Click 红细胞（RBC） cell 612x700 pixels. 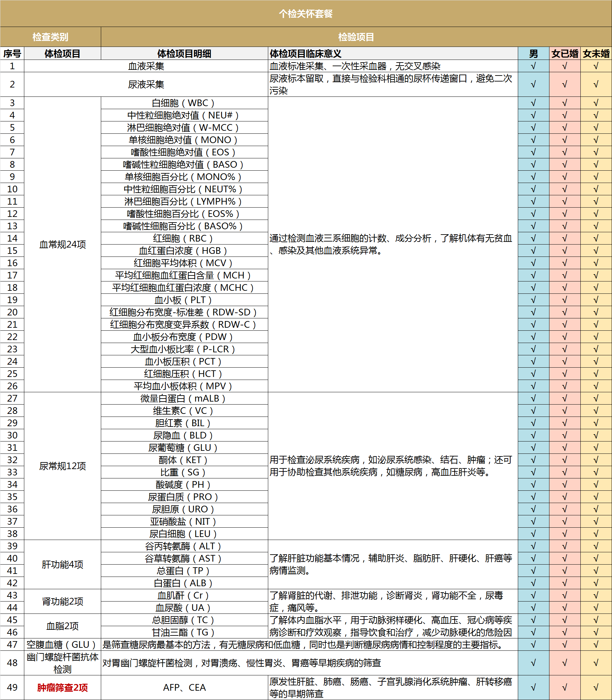pos(184,238)
